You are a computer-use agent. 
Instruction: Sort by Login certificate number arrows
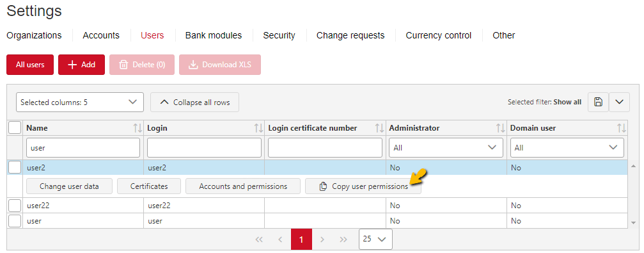pyautogui.click(x=379, y=128)
